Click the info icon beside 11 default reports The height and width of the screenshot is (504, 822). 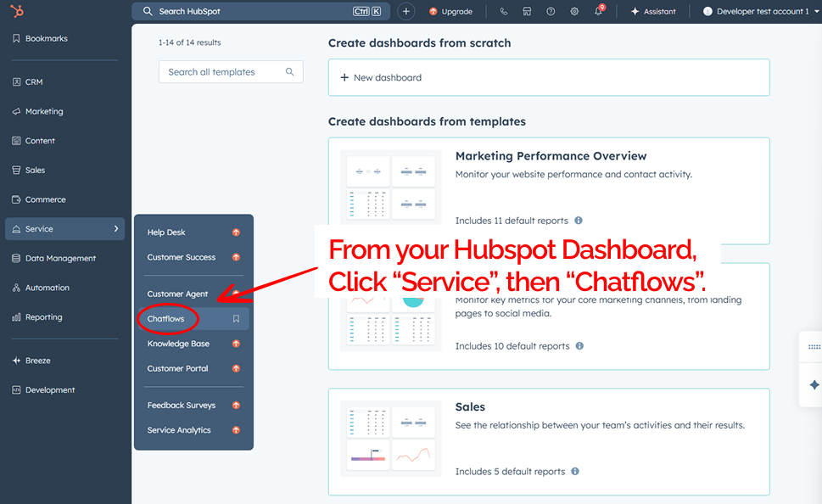click(579, 221)
